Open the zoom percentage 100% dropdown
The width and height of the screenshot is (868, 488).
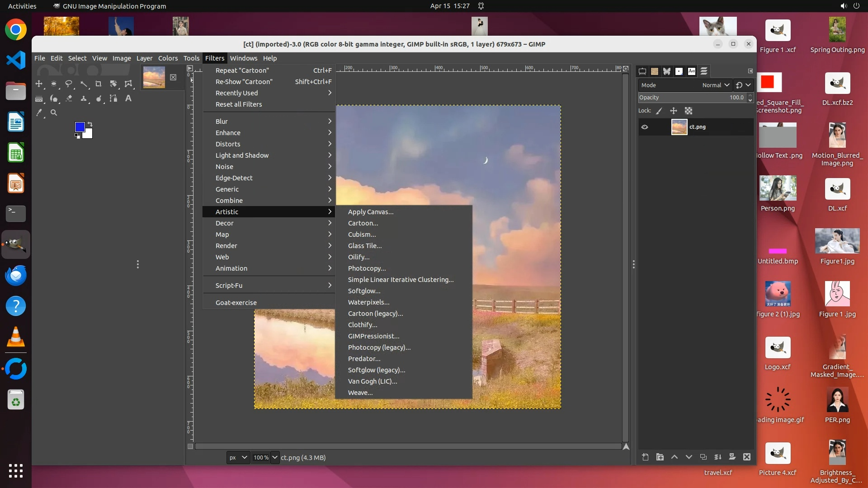[274, 458]
